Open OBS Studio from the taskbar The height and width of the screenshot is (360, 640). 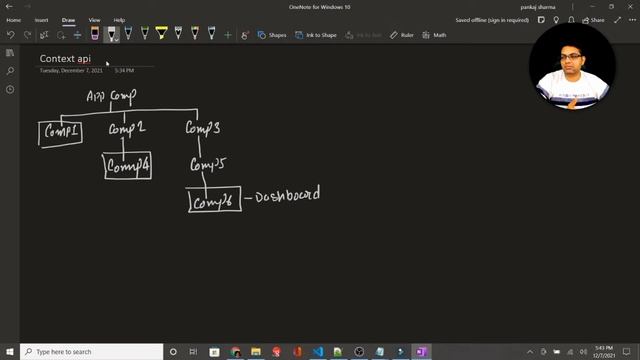359,351
